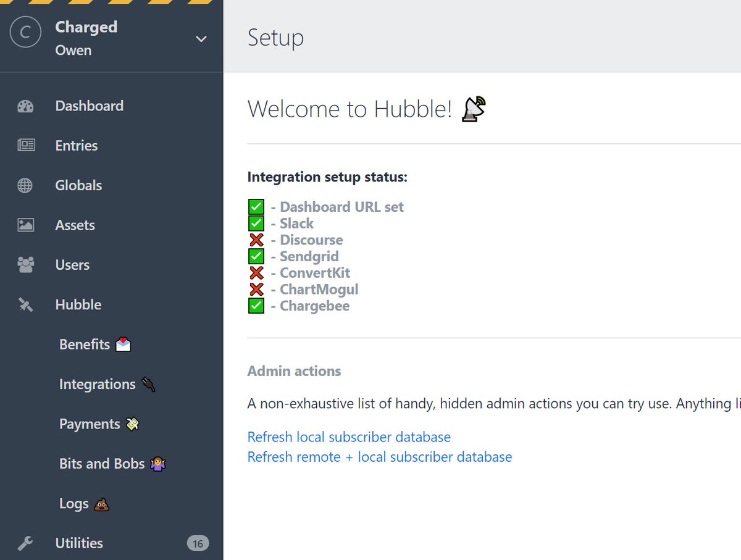Click the Utilities wrench icon

pos(25,543)
